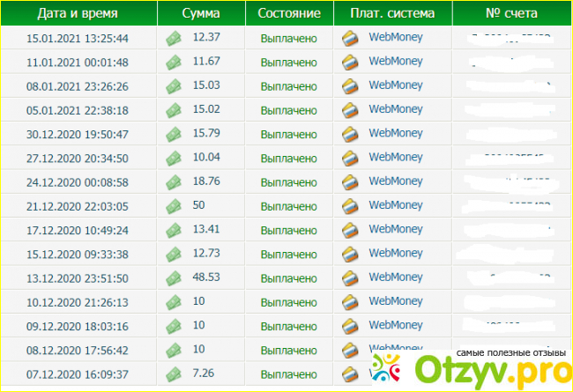Click the money icon beside 12.37
This screenshot has width=573, height=392.
(x=173, y=38)
